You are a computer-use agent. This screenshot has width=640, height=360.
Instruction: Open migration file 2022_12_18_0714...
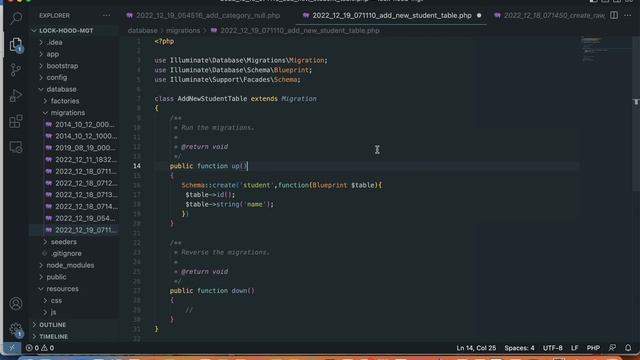86,207
